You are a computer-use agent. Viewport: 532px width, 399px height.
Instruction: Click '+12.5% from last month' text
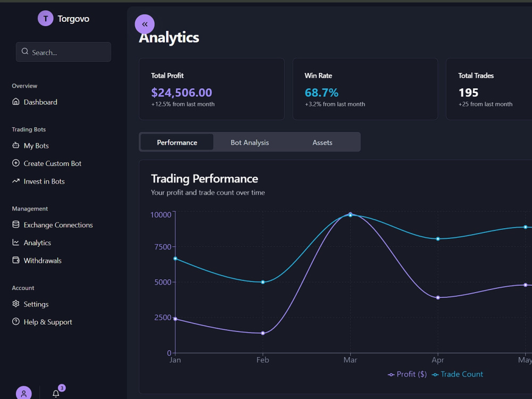(x=183, y=104)
